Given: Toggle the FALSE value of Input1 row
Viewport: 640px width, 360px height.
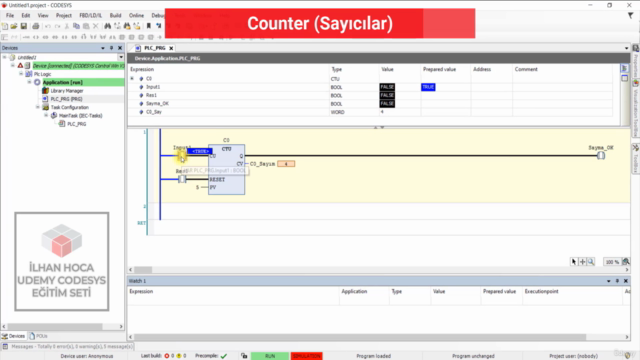Looking at the screenshot, I should pyautogui.click(x=387, y=87).
